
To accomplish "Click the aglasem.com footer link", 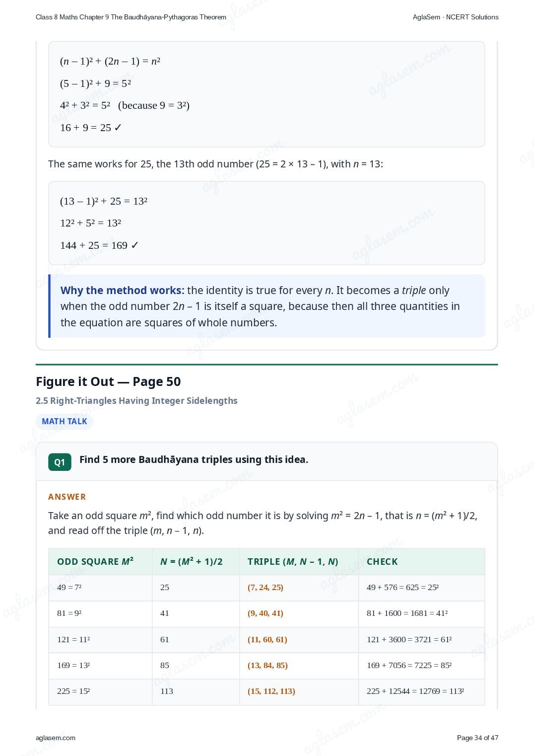I will pos(56,738).
